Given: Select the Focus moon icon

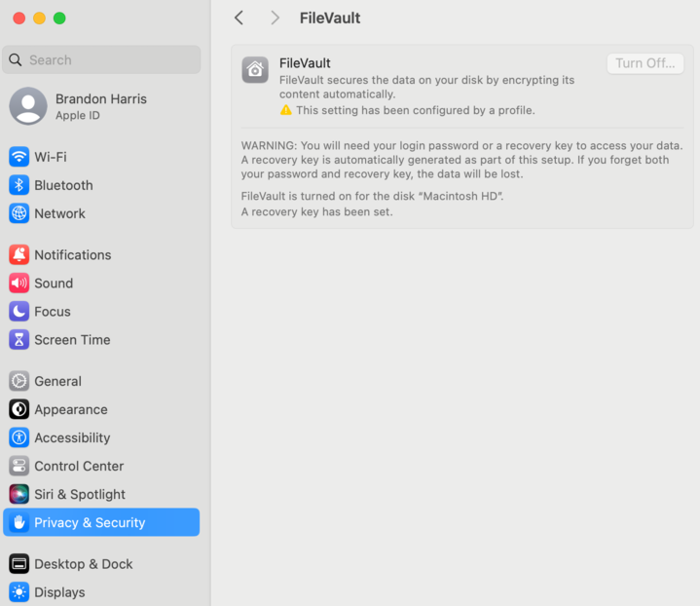Looking at the screenshot, I should (x=18, y=311).
